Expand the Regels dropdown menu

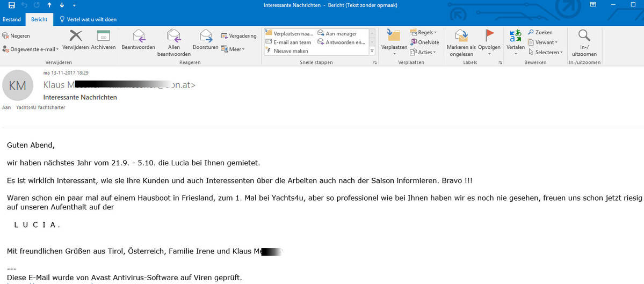[423, 33]
